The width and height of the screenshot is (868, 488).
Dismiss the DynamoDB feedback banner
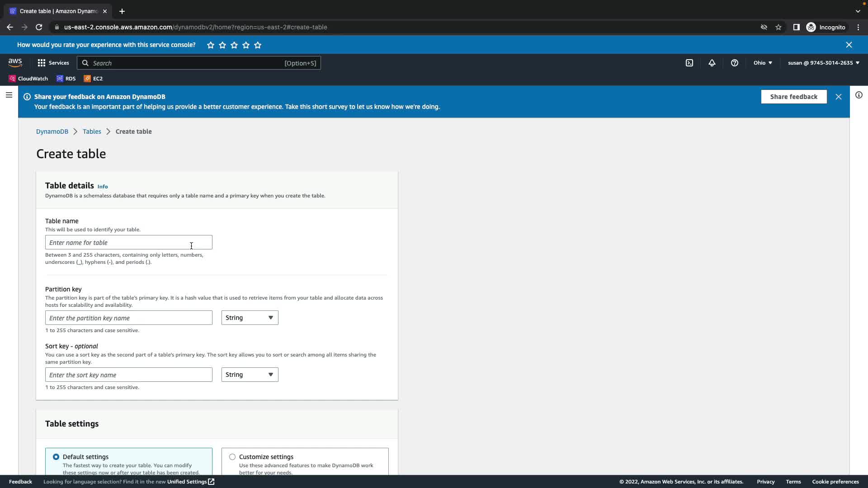(838, 97)
